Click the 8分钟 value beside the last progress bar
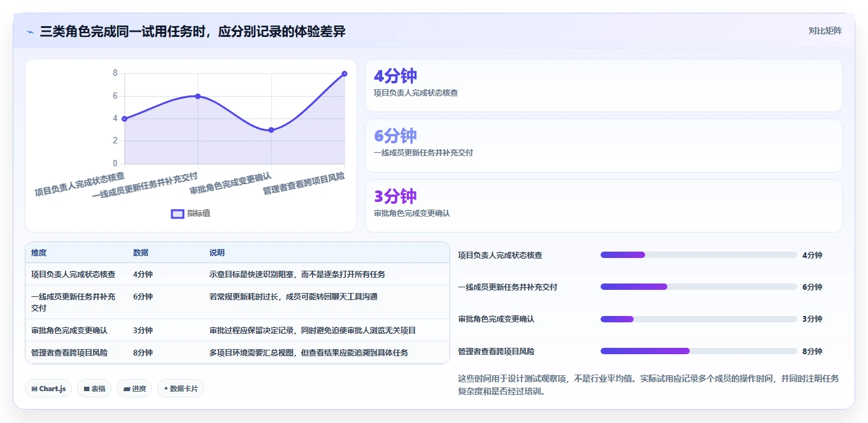Viewport: 868px width, 423px height. pyautogui.click(x=812, y=351)
